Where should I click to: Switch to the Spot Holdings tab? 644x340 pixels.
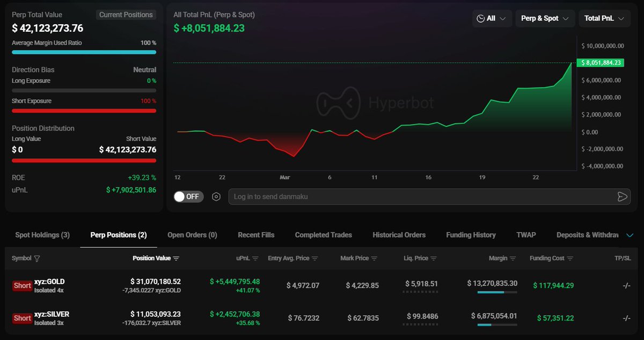(42, 235)
